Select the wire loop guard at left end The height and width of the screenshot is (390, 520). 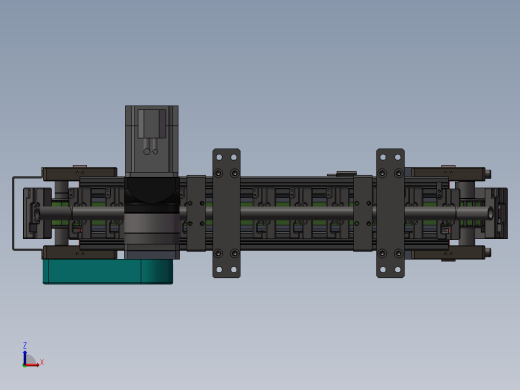click(x=14, y=213)
